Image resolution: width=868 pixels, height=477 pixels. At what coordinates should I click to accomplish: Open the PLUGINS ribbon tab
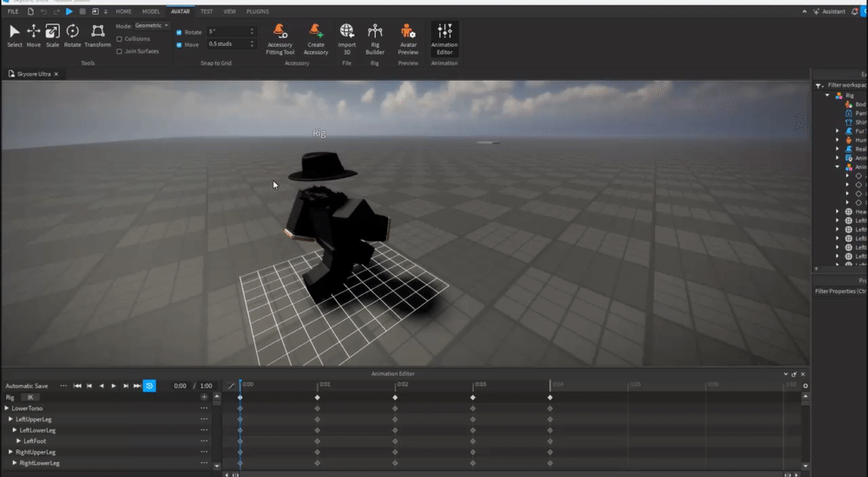point(257,11)
